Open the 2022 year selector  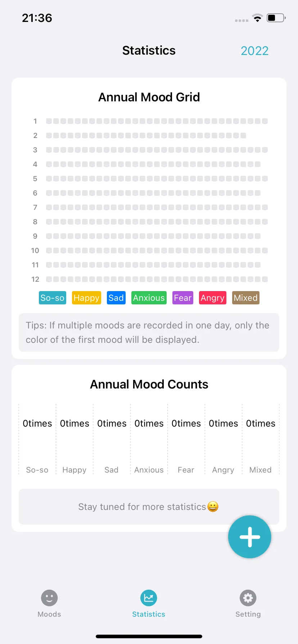click(x=254, y=51)
